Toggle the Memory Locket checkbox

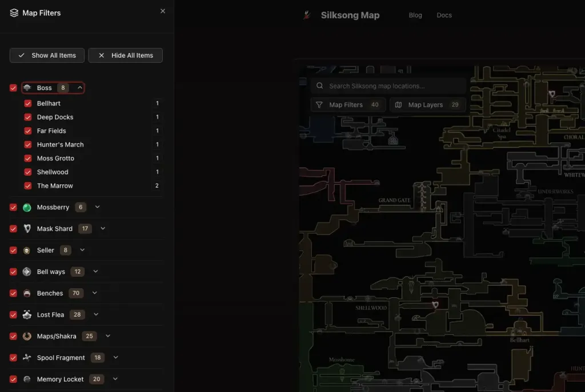point(14,379)
